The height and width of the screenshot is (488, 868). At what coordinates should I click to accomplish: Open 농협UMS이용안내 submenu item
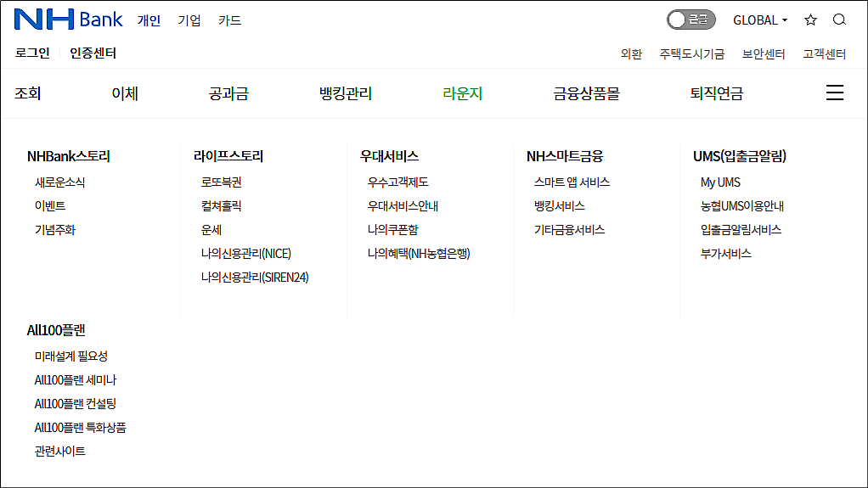tap(741, 206)
